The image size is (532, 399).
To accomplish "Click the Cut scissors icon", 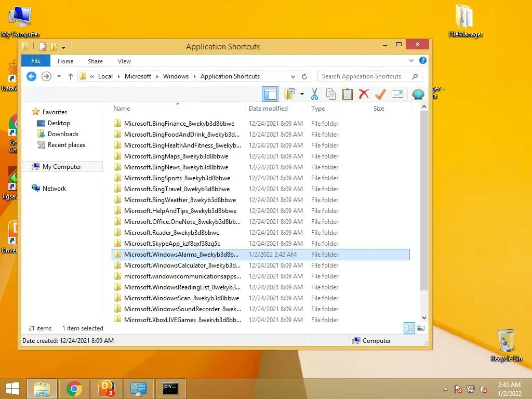I will [314, 94].
